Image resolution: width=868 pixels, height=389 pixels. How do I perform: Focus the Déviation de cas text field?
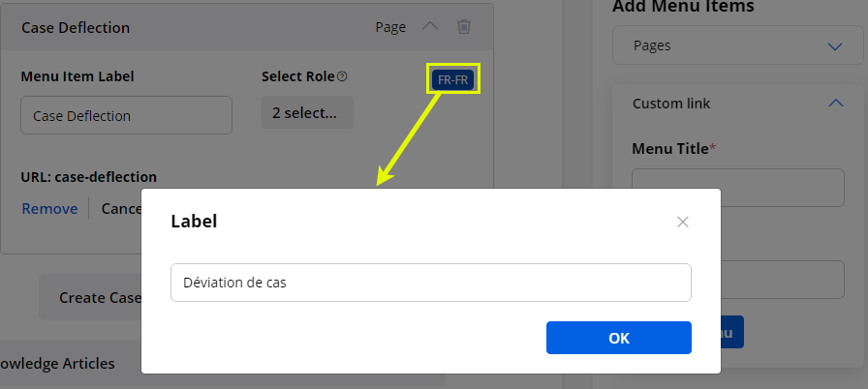pyautogui.click(x=430, y=283)
